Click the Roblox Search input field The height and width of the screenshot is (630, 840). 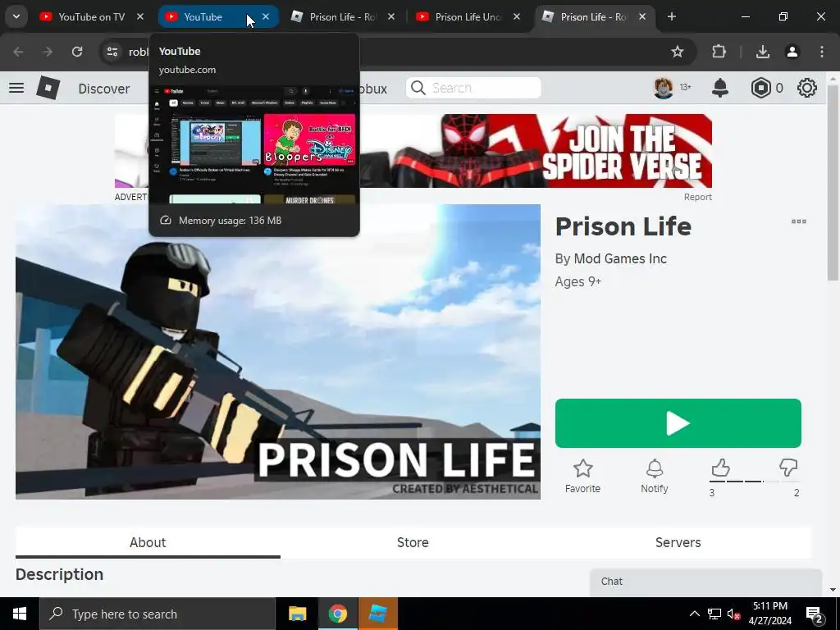[473, 88]
